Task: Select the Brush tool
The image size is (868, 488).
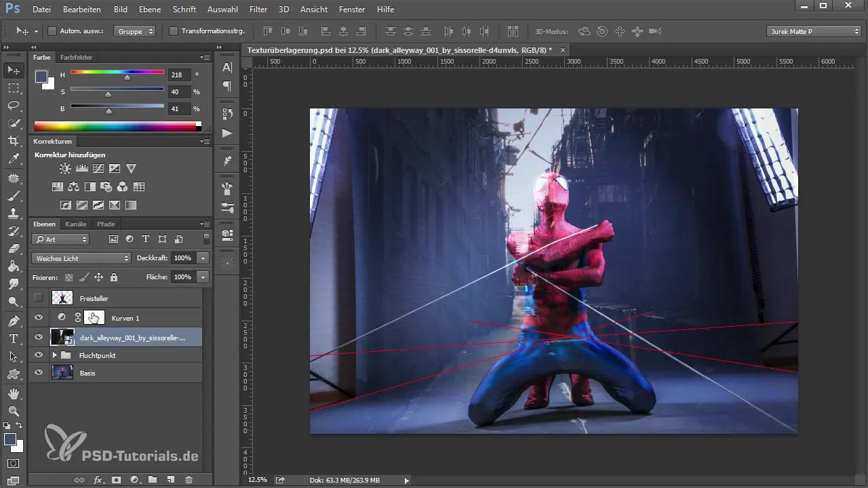Action: 13,195
